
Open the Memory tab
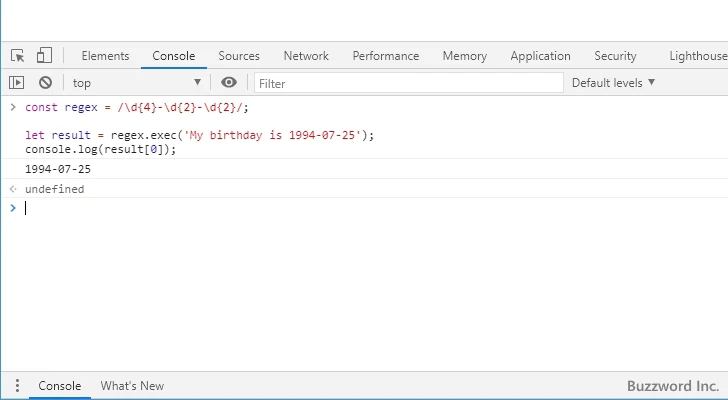pos(464,56)
